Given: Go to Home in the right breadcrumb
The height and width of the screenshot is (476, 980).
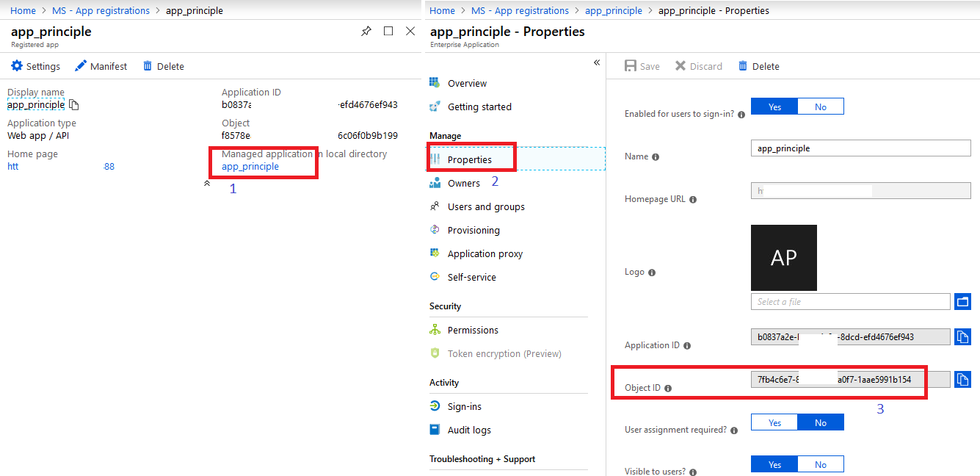Looking at the screenshot, I should (442, 10).
